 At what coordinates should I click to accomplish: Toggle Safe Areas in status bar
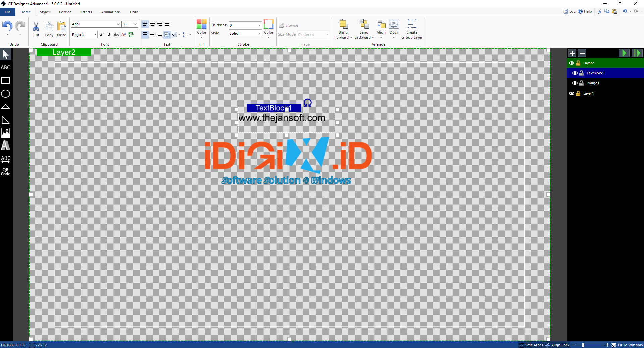531,345
